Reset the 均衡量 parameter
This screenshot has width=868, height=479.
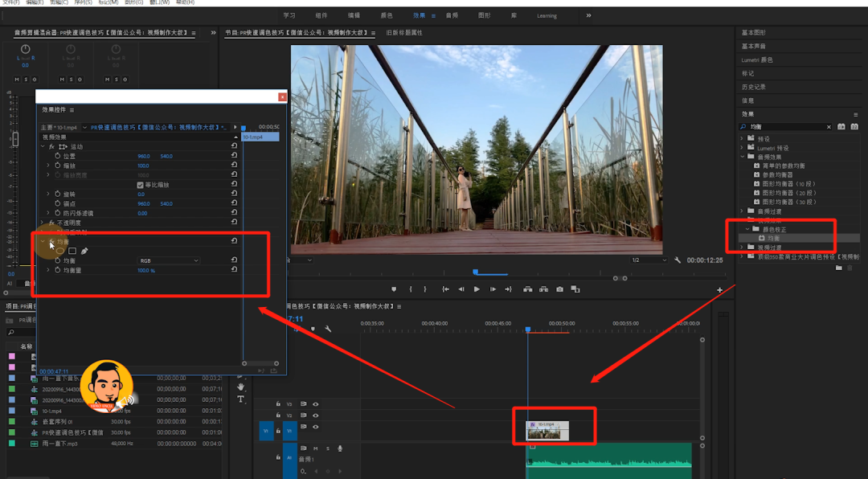click(234, 270)
